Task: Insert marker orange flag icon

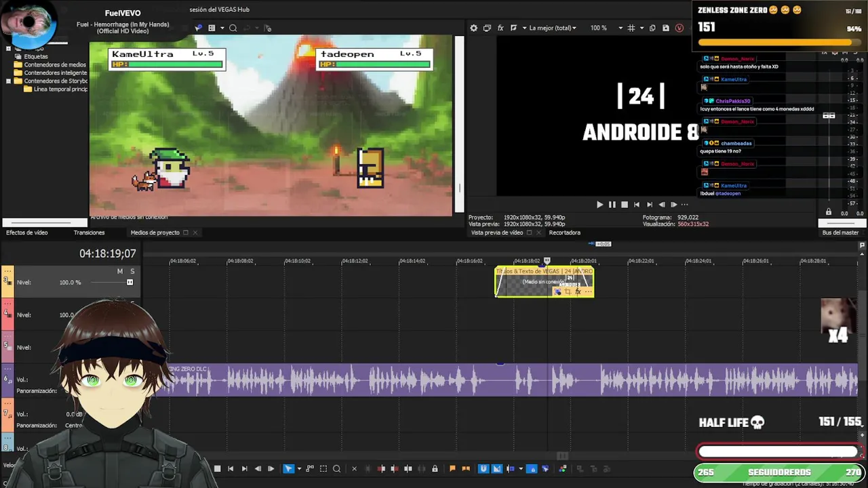Action: pos(452,468)
